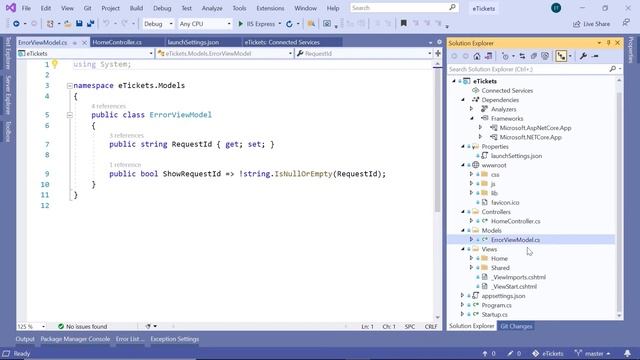
Task: Click the Properties wrench icon in Solution Explorer
Action: click(583, 56)
